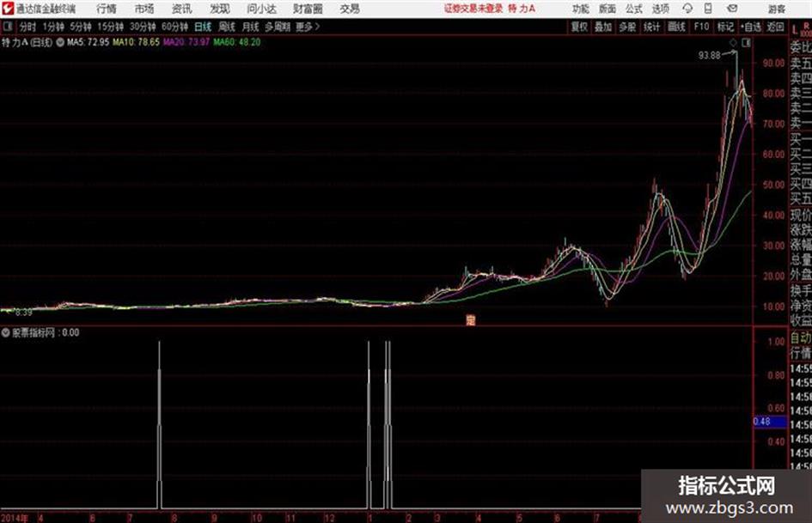Click the orange 定 marker on the chart

tap(470, 320)
